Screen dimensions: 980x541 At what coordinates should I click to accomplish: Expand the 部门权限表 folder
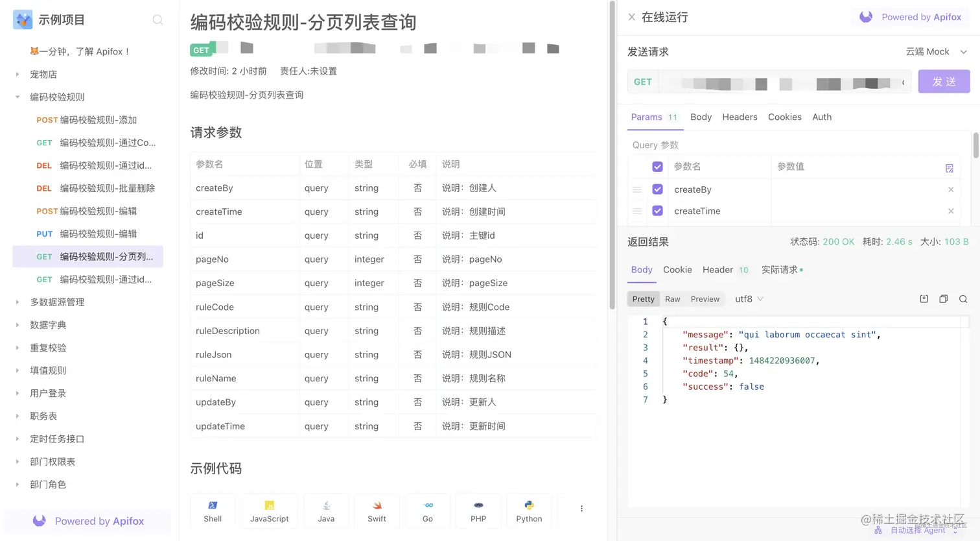coord(17,462)
